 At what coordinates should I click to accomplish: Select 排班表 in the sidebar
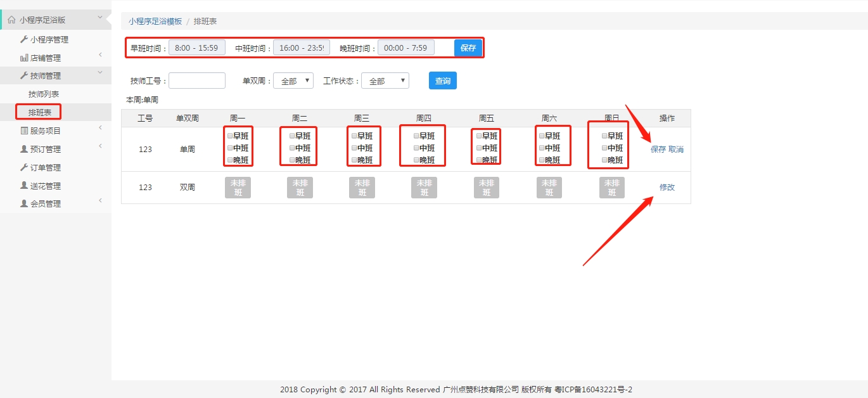44,113
